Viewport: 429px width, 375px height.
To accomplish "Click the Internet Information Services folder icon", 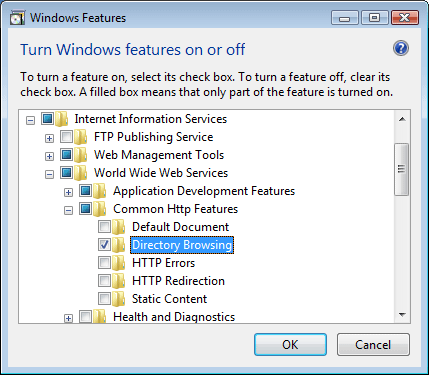I will pos(62,119).
